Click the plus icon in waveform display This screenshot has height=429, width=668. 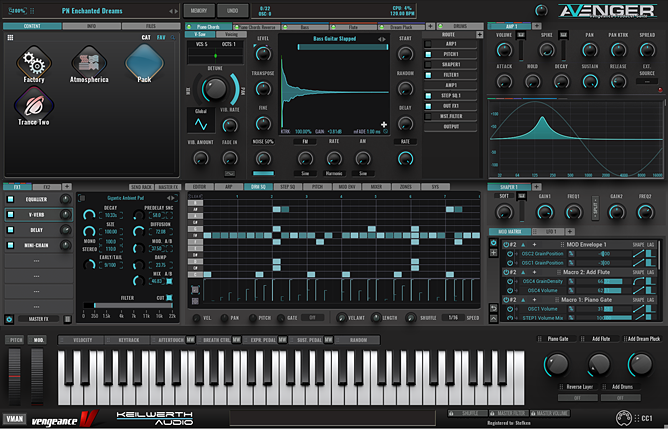coord(384,124)
